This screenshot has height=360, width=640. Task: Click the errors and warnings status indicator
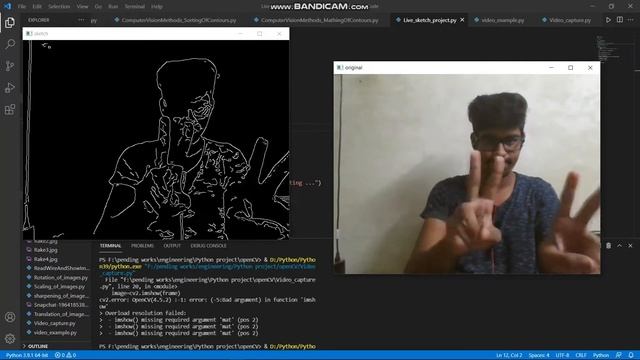(x=65, y=356)
